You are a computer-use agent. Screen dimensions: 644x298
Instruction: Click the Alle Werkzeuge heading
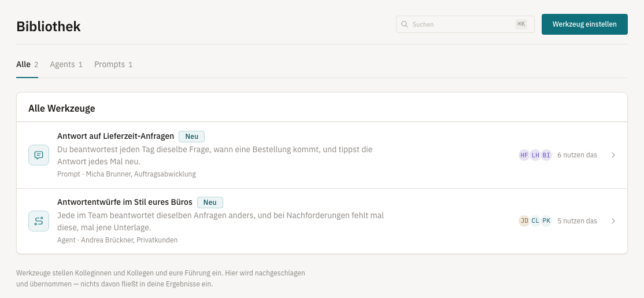coord(62,109)
